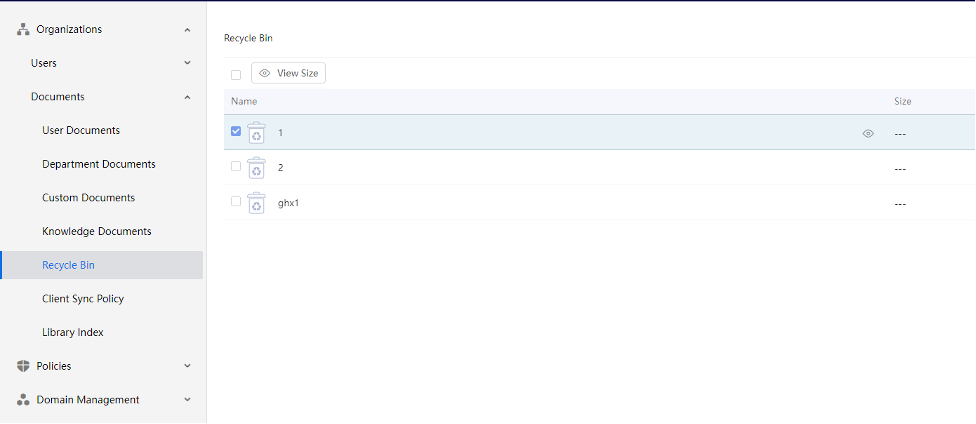Expand the Policies section chevron
This screenshot has height=424, width=976.
point(187,366)
